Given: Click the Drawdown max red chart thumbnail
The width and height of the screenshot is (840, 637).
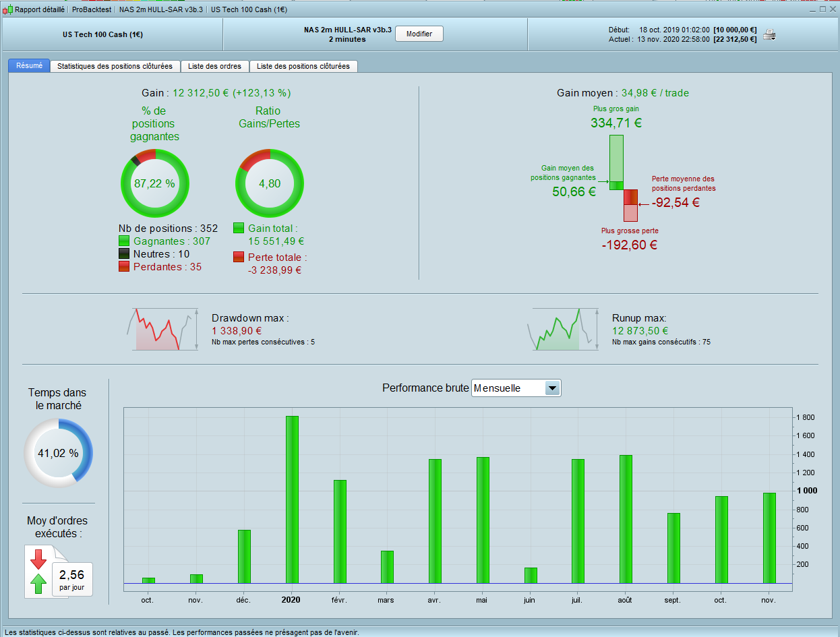Looking at the screenshot, I should [162, 329].
